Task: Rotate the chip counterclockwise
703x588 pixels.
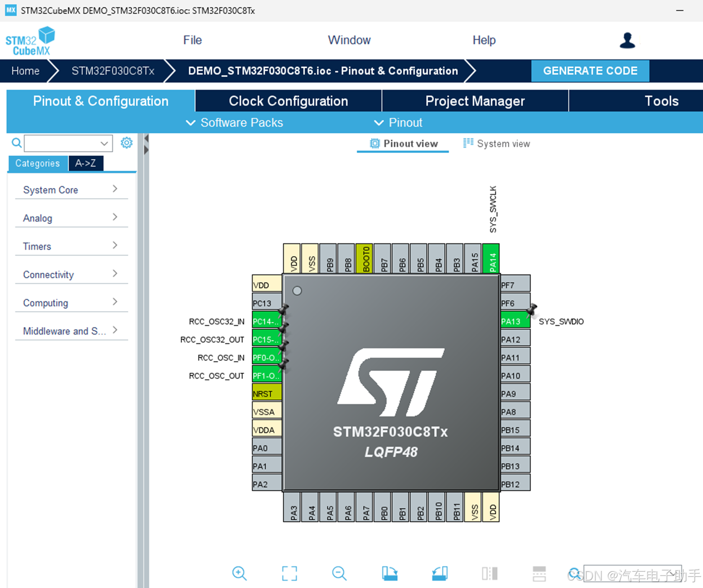Action: (x=439, y=573)
